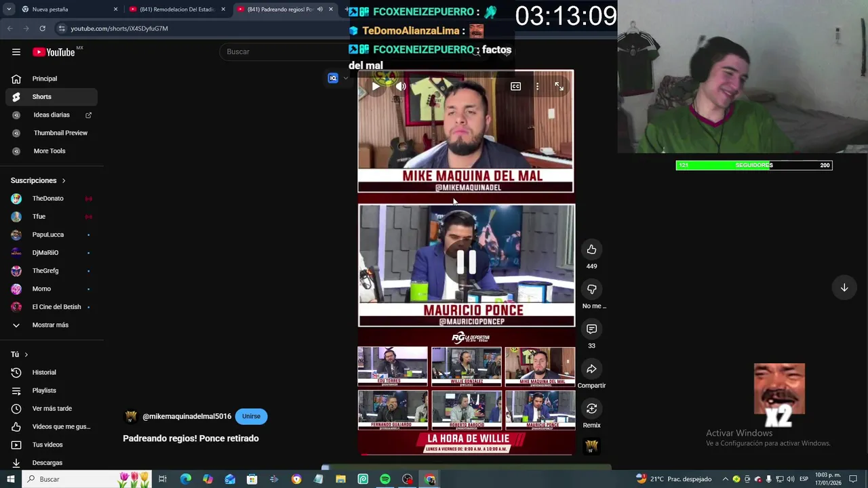Expand Mostrar más subscriptions
The image size is (868, 488).
[x=52, y=325]
